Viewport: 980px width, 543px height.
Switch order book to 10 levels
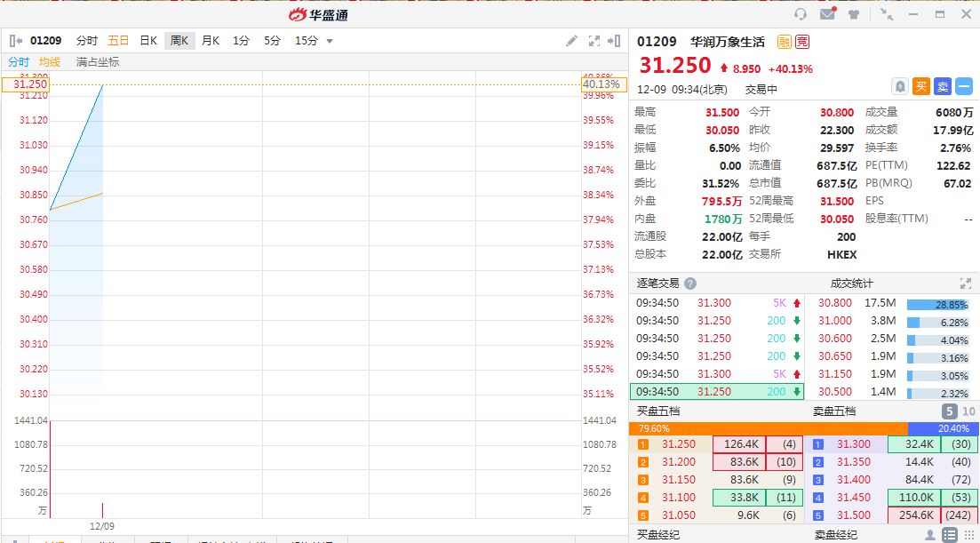[x=968, y=411]
